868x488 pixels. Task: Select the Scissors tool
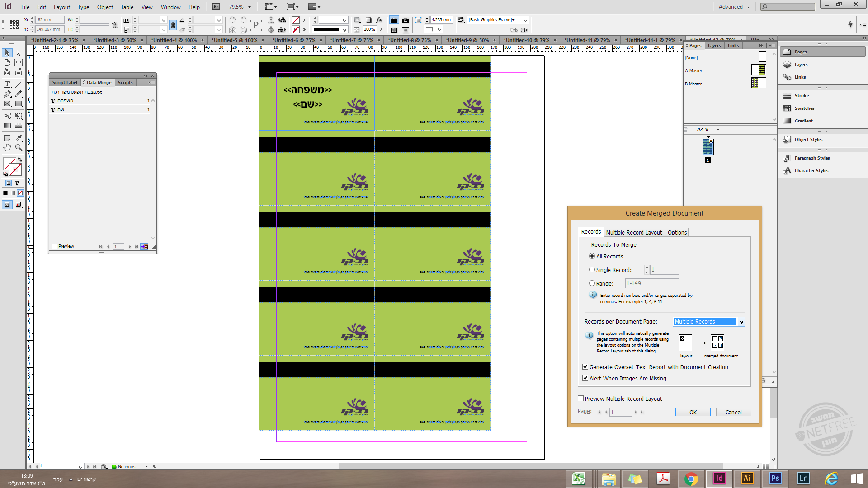(7, 116)
